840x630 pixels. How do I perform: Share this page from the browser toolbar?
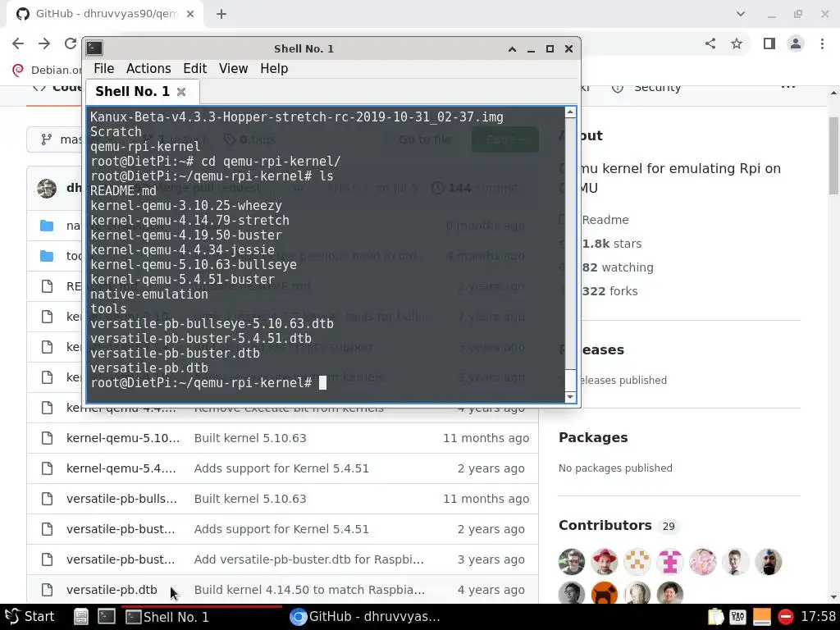pyautogui.click(x=710, y=43)
